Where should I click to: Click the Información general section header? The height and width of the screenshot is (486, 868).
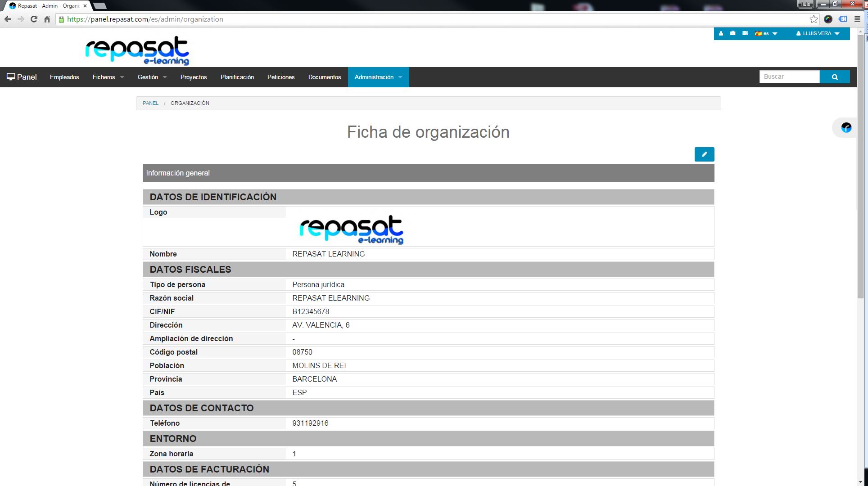click(429, 173)
